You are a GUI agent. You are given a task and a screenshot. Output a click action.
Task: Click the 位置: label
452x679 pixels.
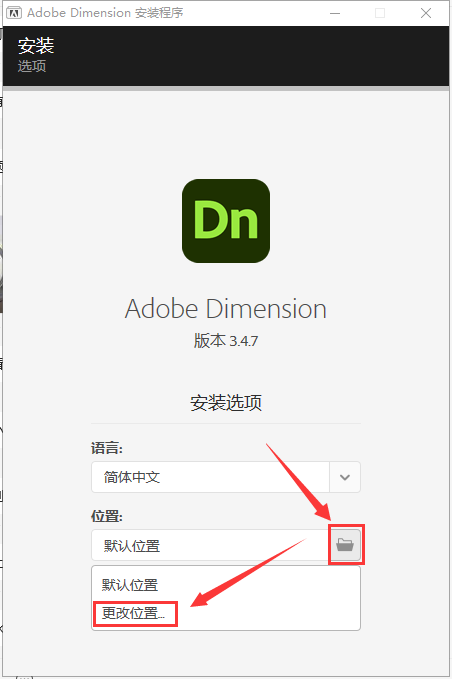[107, 516]
